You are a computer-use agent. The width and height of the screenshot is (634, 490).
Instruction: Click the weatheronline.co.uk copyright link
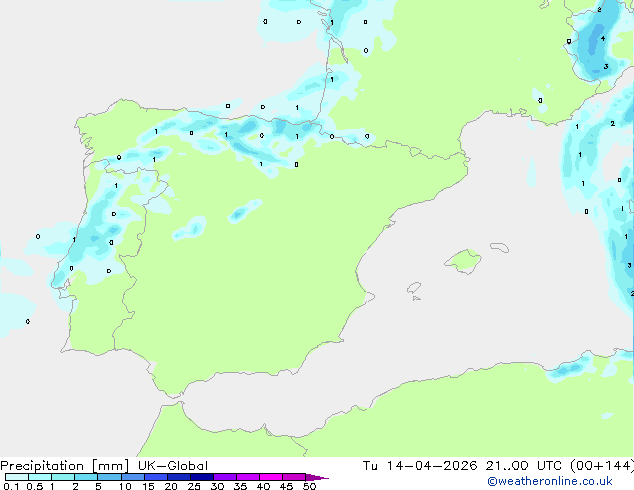click(x=550, y=481)
